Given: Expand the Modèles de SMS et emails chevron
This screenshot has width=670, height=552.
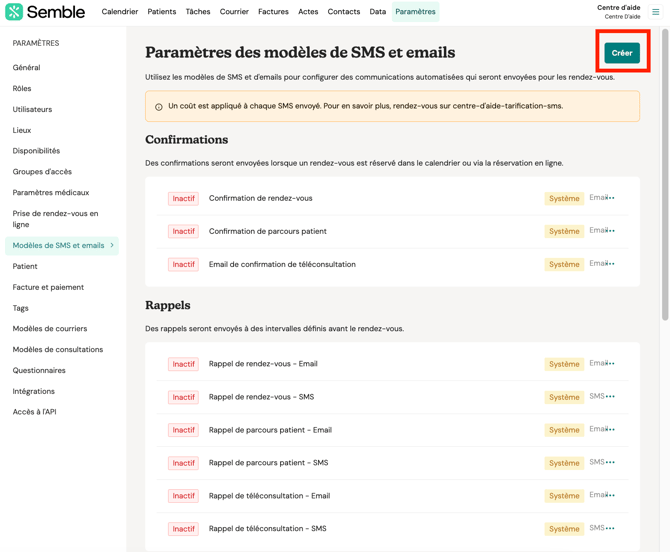Looking at the screenshot, I should (112, 245).
